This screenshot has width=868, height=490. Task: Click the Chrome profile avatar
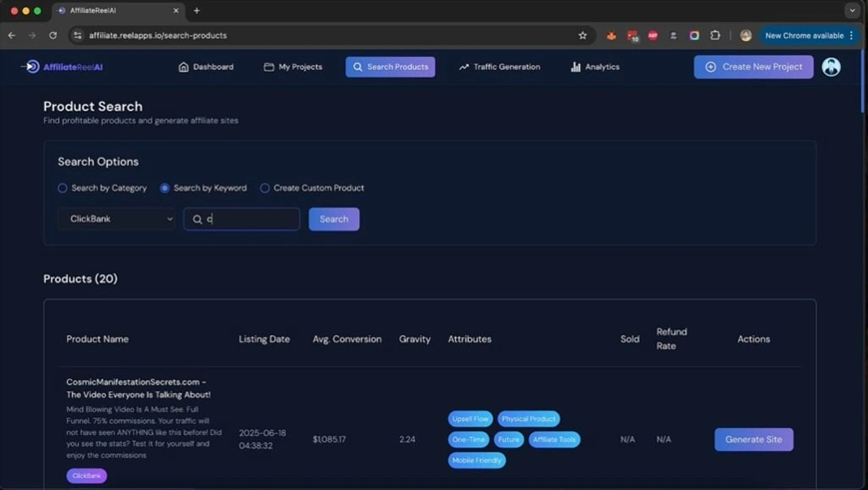(745, 36)
